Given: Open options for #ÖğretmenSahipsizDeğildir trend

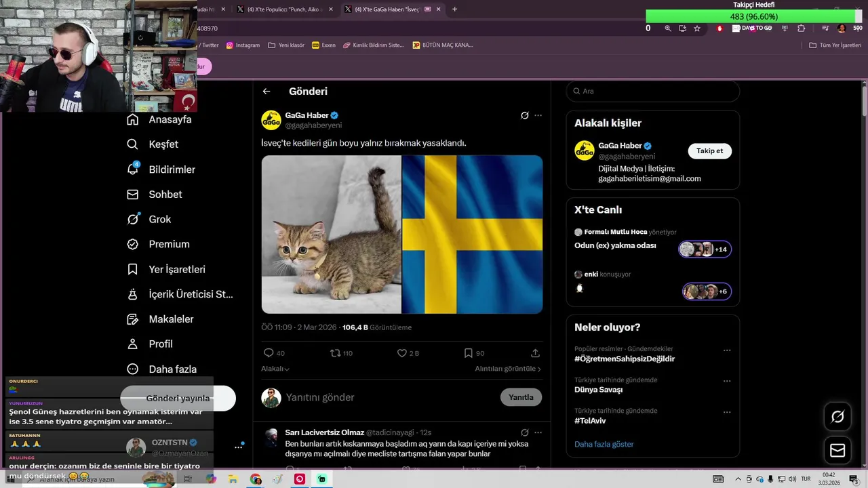Looking at the screenshot, I should pos(727,350).
